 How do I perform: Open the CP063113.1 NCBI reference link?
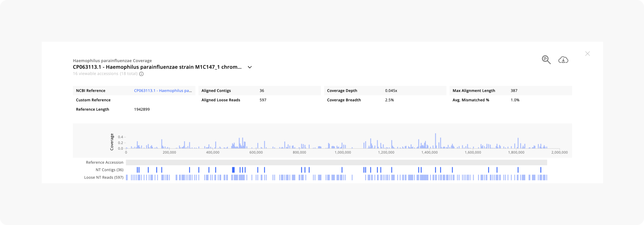[x=163, y=90]
